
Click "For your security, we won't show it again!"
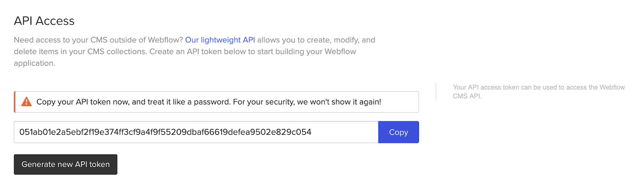[x=307, y=102]
